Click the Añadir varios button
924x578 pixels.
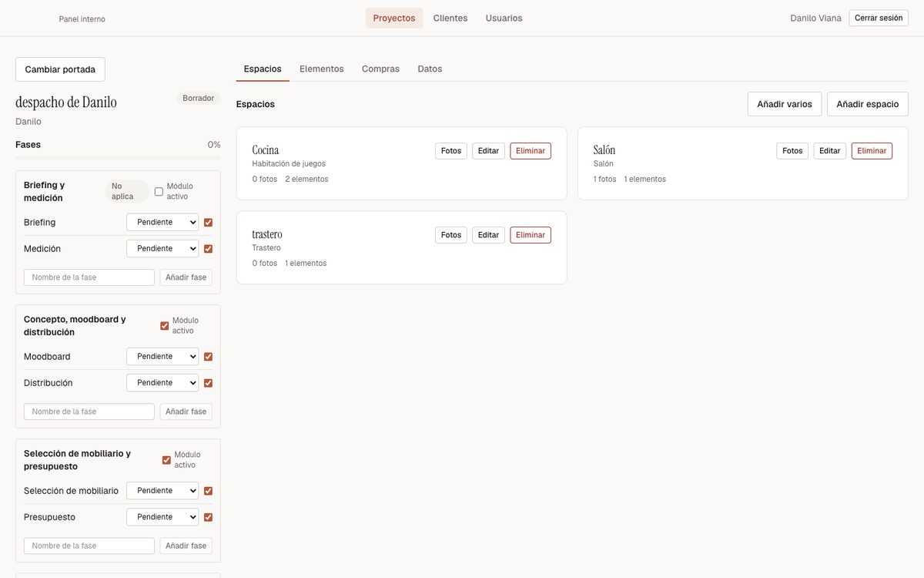point(785,104)
